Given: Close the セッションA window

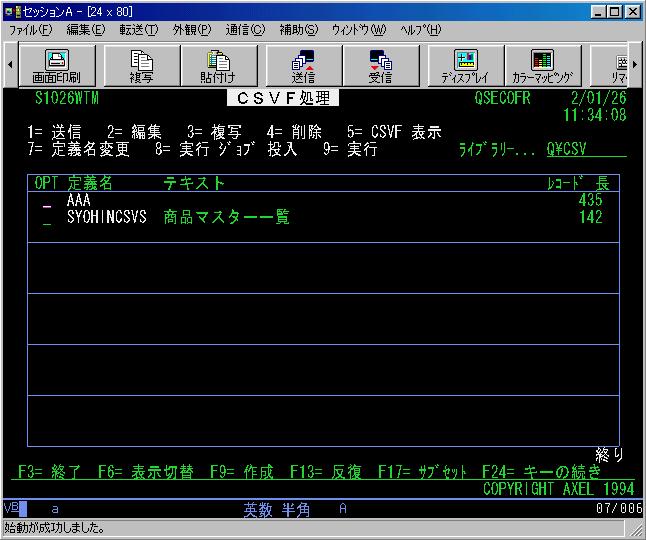Looking at the screenshot, I should 633,12.
